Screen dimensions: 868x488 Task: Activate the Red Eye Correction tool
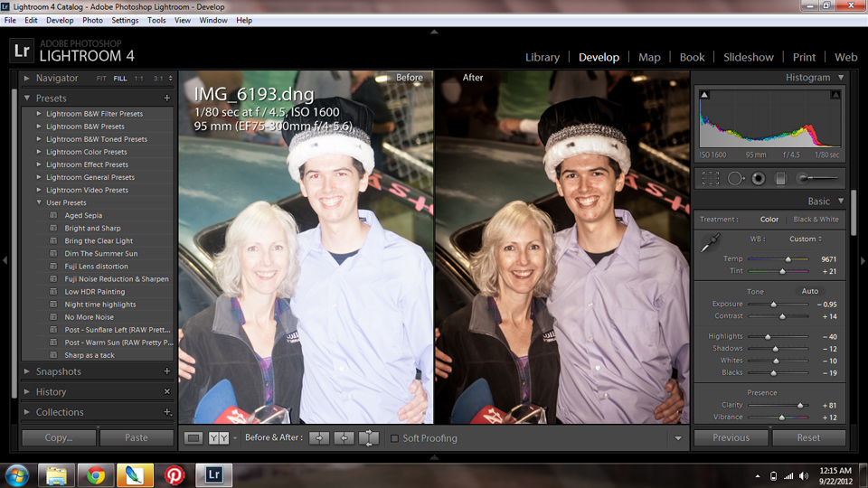pos(758,179)
